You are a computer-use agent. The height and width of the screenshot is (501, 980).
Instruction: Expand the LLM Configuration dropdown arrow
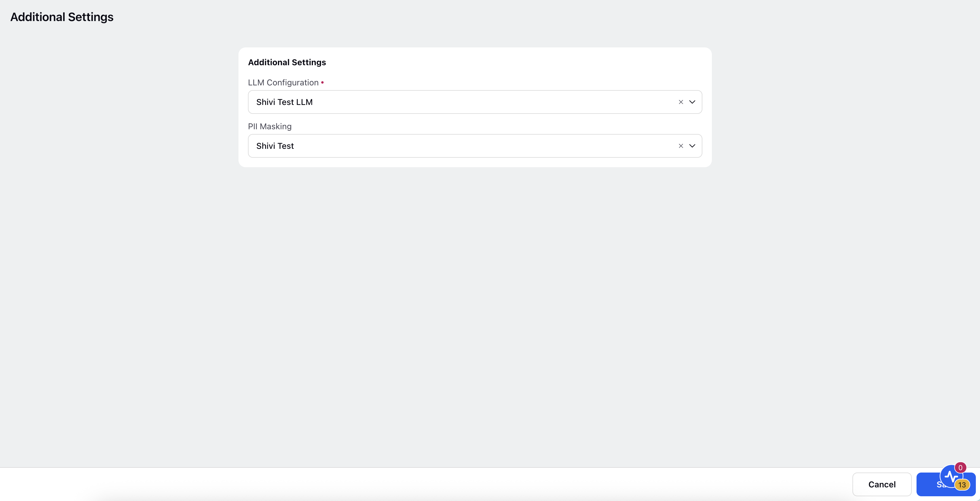[x=692, y=102]
